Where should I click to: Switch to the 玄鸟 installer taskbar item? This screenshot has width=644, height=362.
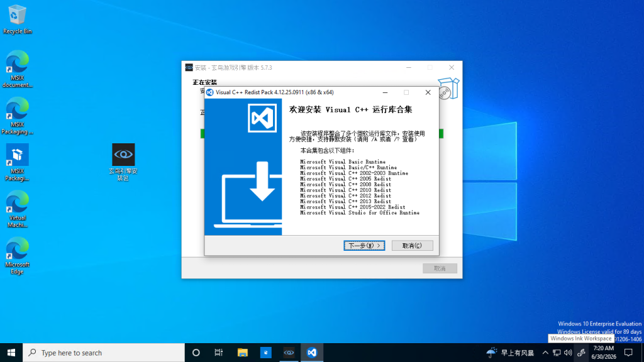(x=289, y=353)
